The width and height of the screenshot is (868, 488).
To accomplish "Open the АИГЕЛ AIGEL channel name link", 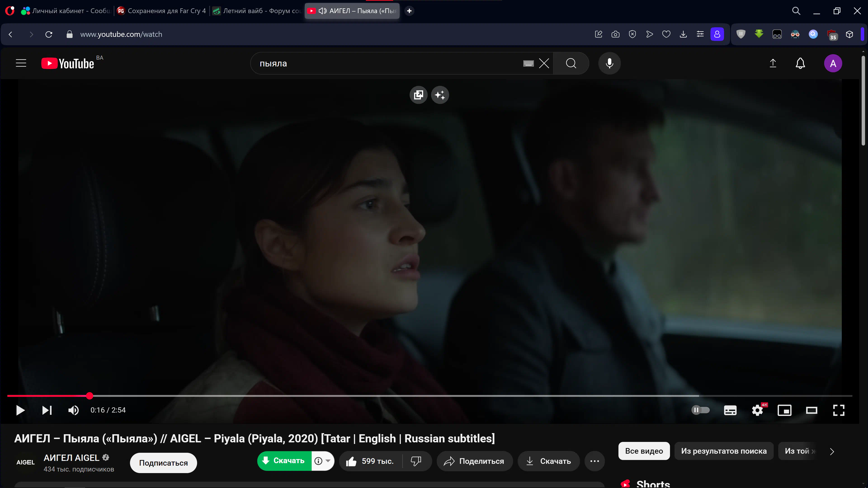I will (71, 458).
